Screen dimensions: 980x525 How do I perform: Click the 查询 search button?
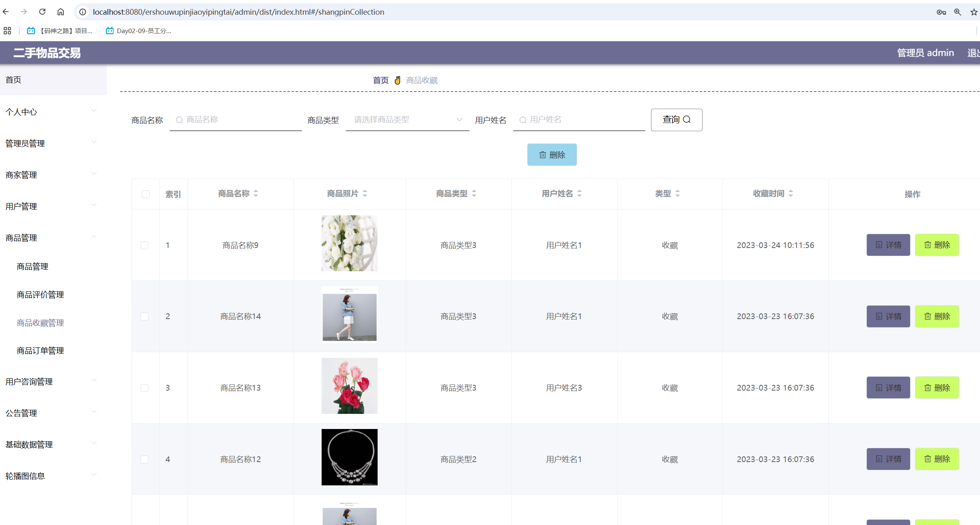point(676,120)
